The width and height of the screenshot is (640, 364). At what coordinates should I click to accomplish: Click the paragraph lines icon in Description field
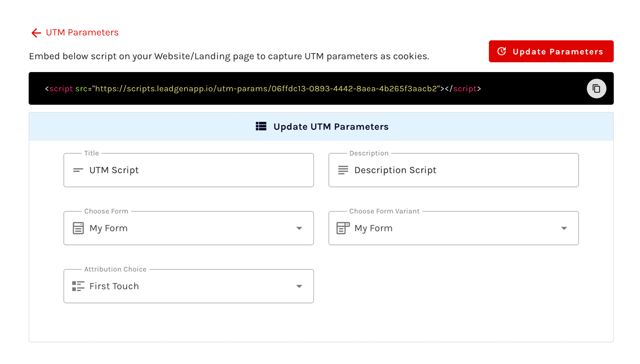point(343,170)
